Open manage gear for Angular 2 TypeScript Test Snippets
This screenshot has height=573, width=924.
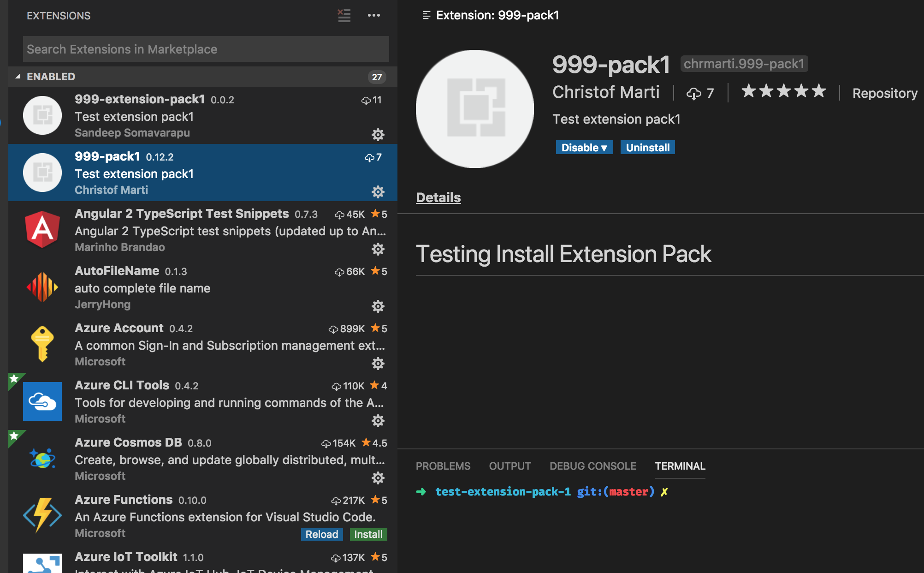point(378,249)
